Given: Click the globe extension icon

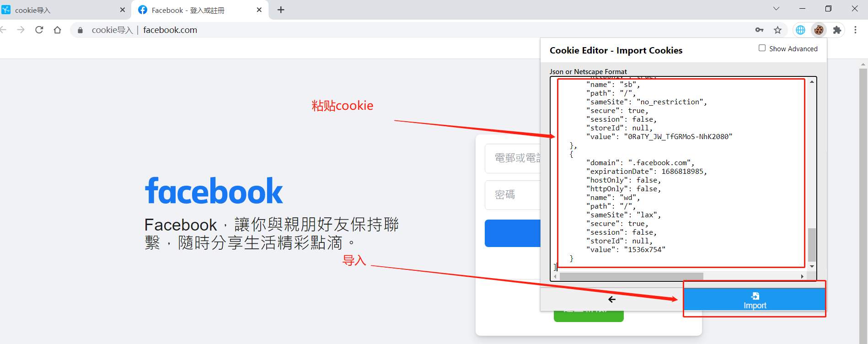Looking at the screenshot, I should [x=800, y=30].
